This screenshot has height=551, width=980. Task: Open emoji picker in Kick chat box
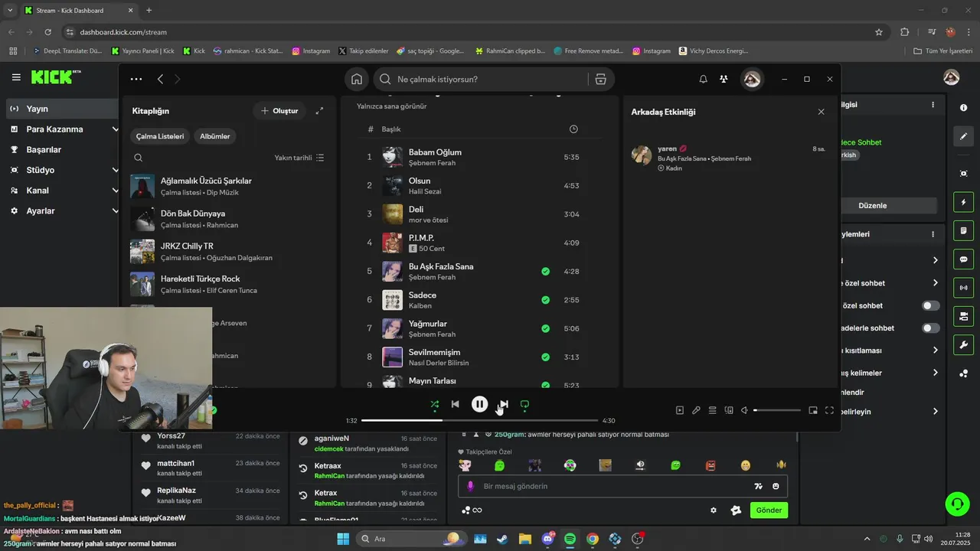(776, 486)
